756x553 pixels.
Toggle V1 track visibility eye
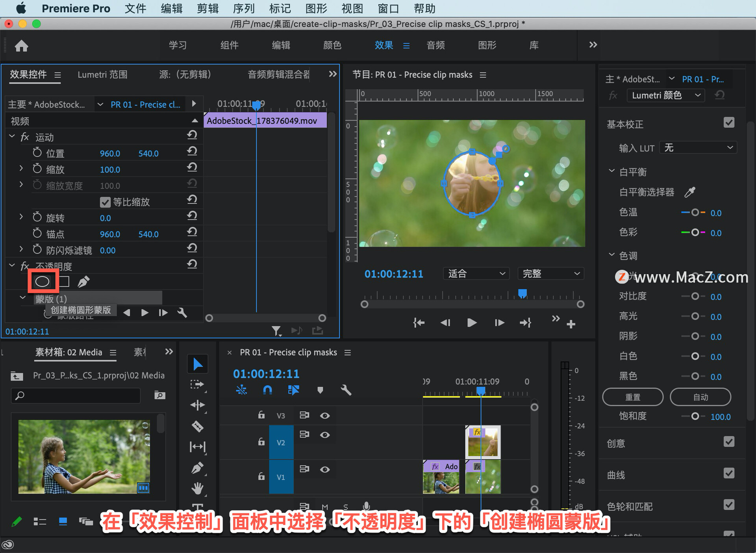click(325, 469)
